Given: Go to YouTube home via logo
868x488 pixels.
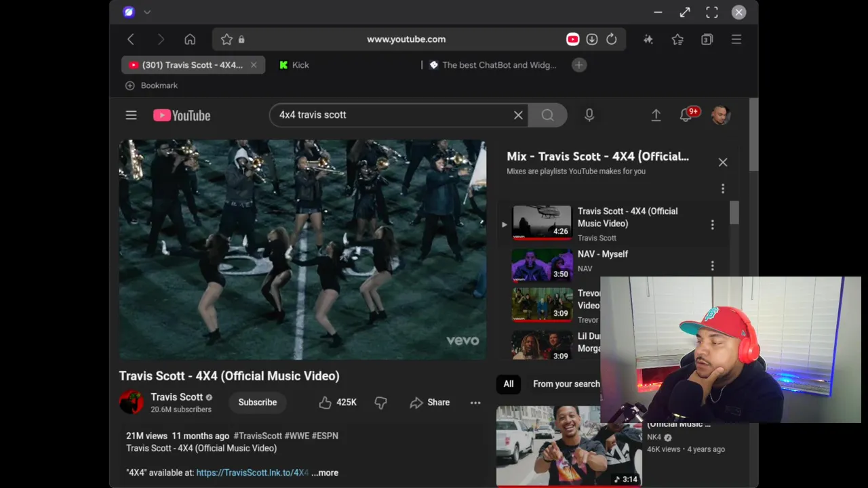Looking at the screenshot, I should [x=182, y=115].
